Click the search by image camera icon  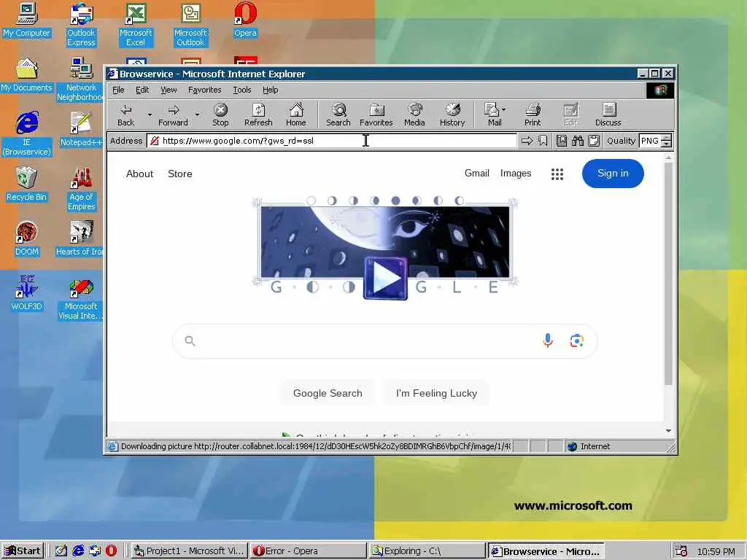tap(576, 341)
